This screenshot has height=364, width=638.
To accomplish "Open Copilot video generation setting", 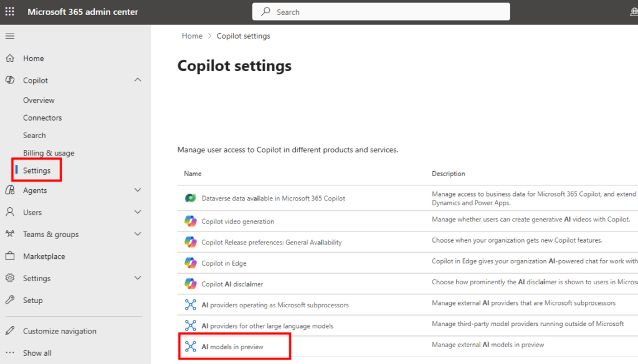I will 237,222.
